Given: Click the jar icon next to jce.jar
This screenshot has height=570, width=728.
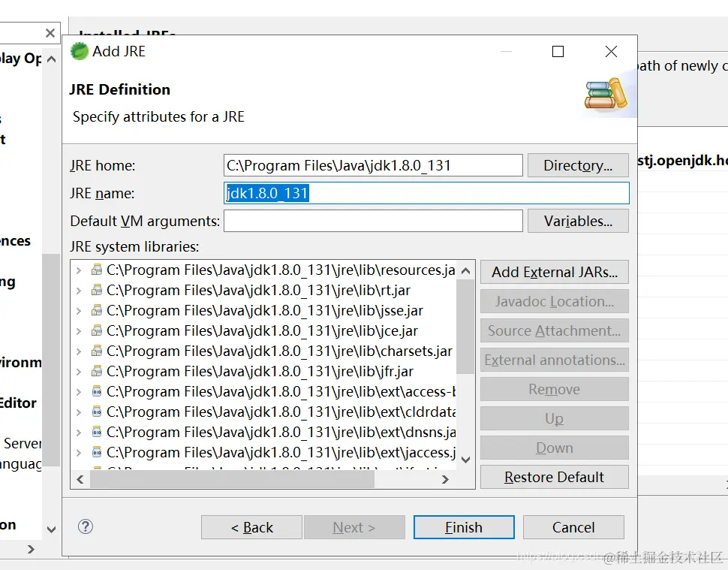Looking at the screenshot, I should (x=97, y=330).
